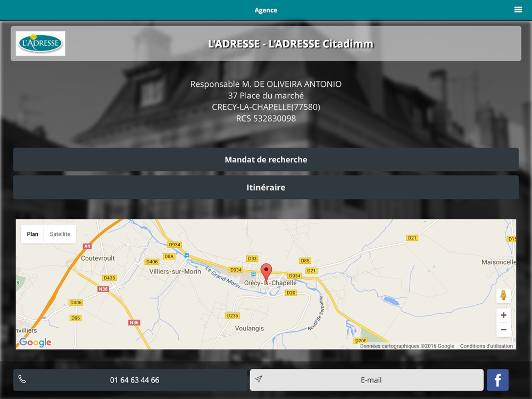
Task: Open the hamburger menu icon
Action: [518, 10]
